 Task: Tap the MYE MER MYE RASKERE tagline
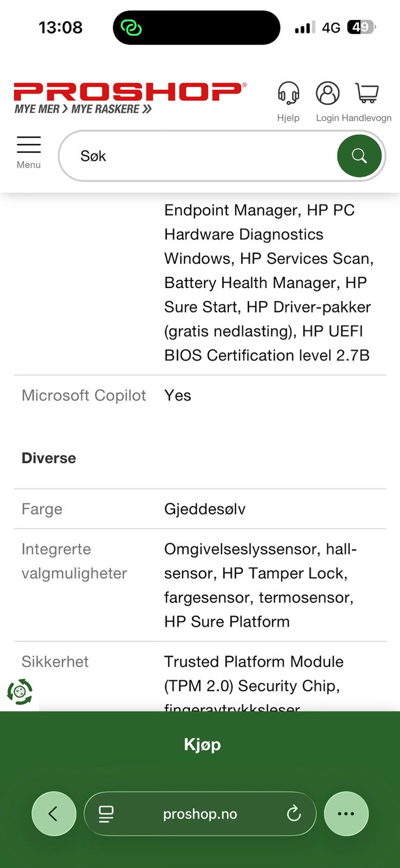pyautogui.click(x=83, y=109)
